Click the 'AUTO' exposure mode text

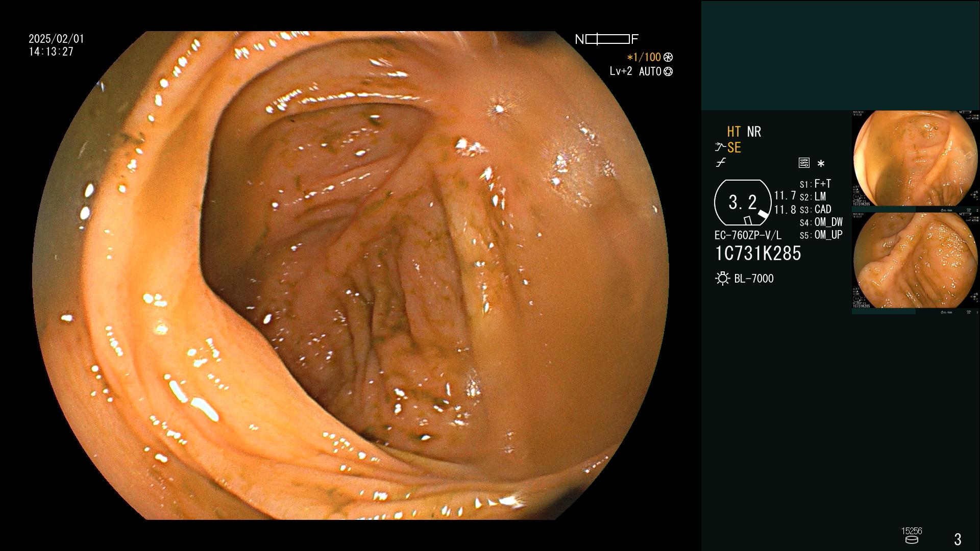click(x=650, y=72)
